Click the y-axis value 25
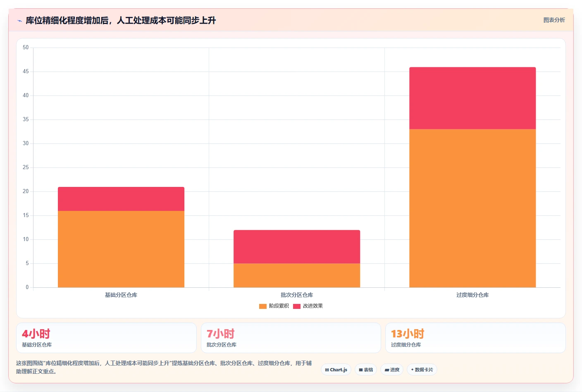The width and height of the screenshot is (582, 392). click(x=26, y=167)
